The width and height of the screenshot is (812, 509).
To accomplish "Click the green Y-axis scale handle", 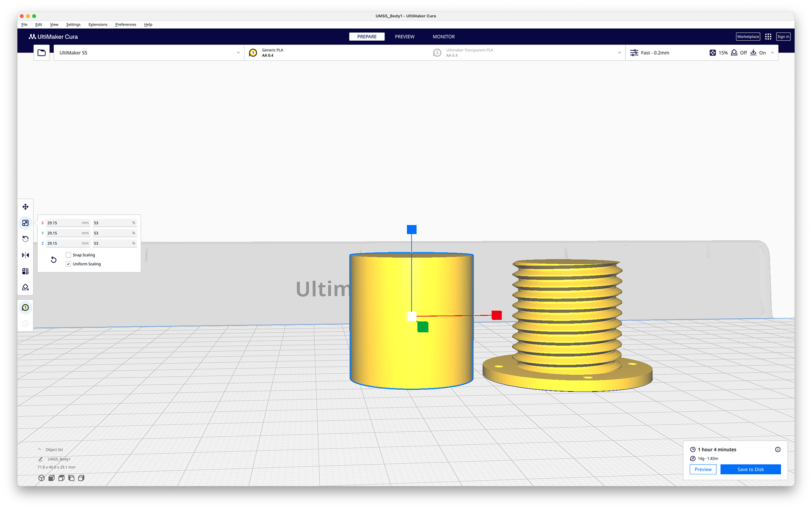I will (x=423, y=327).
